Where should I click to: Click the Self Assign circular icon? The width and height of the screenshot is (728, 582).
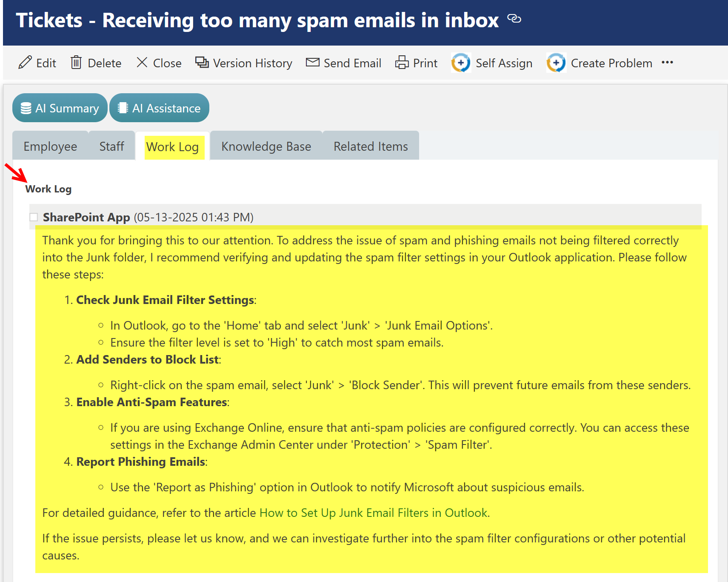click(x=461, y=63)
